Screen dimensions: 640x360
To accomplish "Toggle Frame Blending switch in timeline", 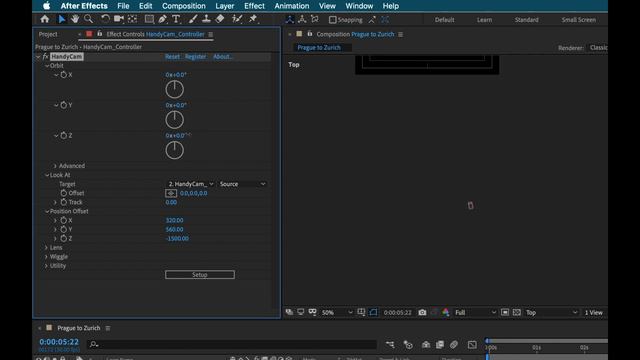I will 440,345.
